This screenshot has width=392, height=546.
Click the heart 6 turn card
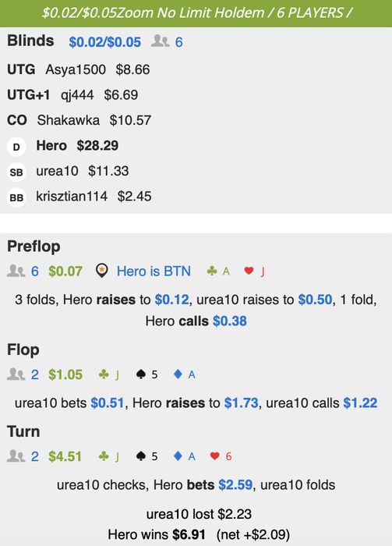coord(221,456)
